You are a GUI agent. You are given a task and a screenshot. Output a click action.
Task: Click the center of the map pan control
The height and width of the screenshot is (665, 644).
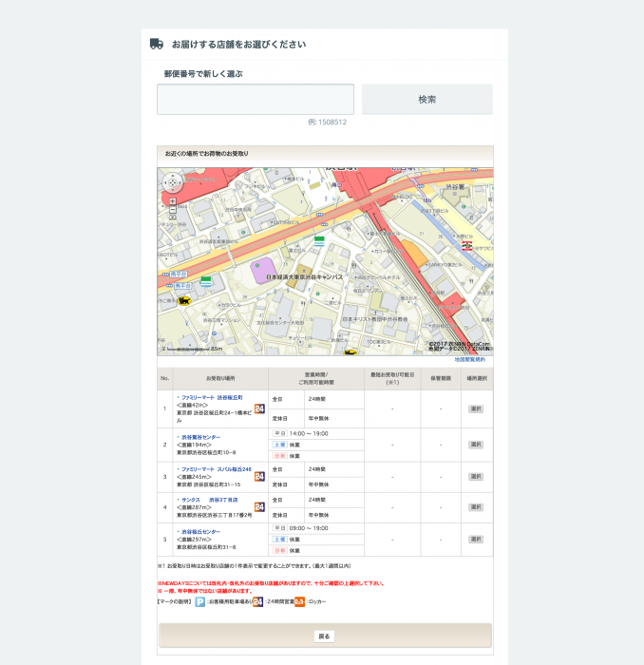tap(173, 183)
